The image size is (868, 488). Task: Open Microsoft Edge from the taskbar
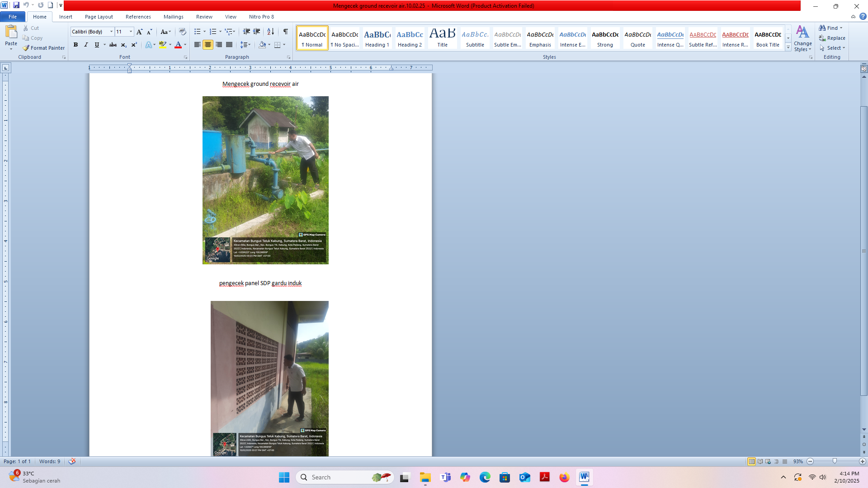(485, 477)
